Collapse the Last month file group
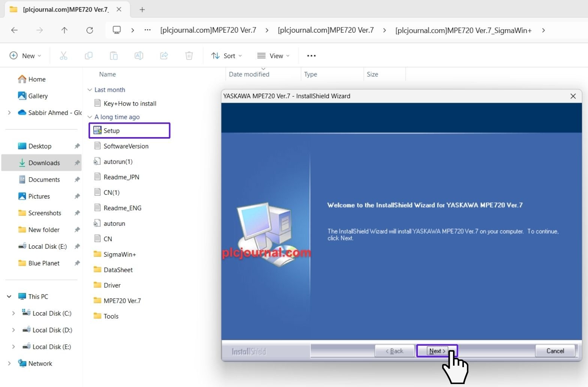 (90, 90)
